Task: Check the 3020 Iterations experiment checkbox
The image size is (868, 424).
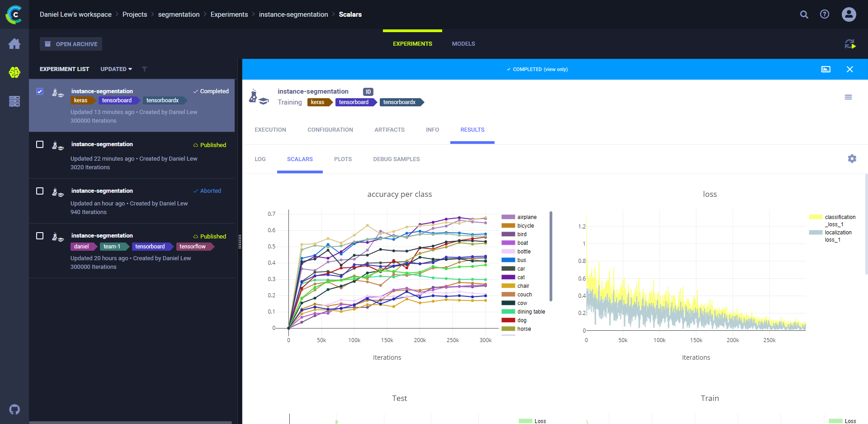Action: (x=40, y=144)
